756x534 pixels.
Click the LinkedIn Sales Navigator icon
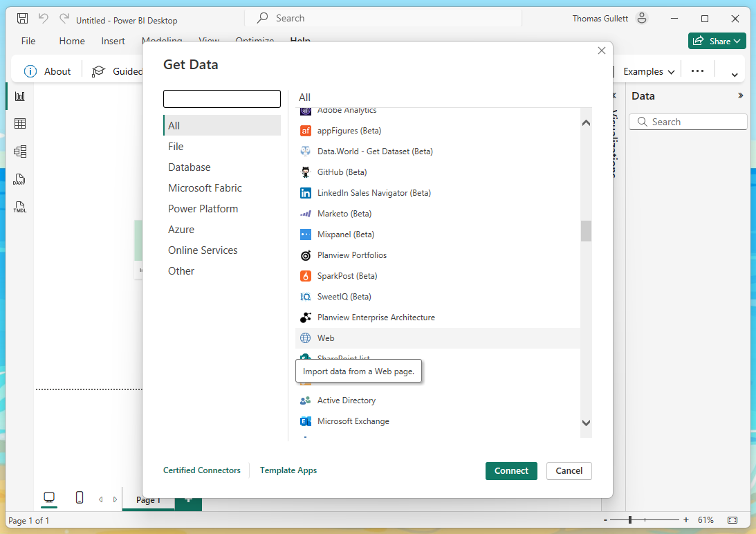(x=306, y=193)
